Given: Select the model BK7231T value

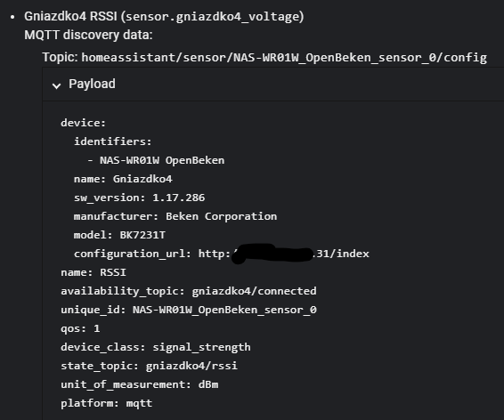Looking at the screenshot, I should click(x=142, y=235).
